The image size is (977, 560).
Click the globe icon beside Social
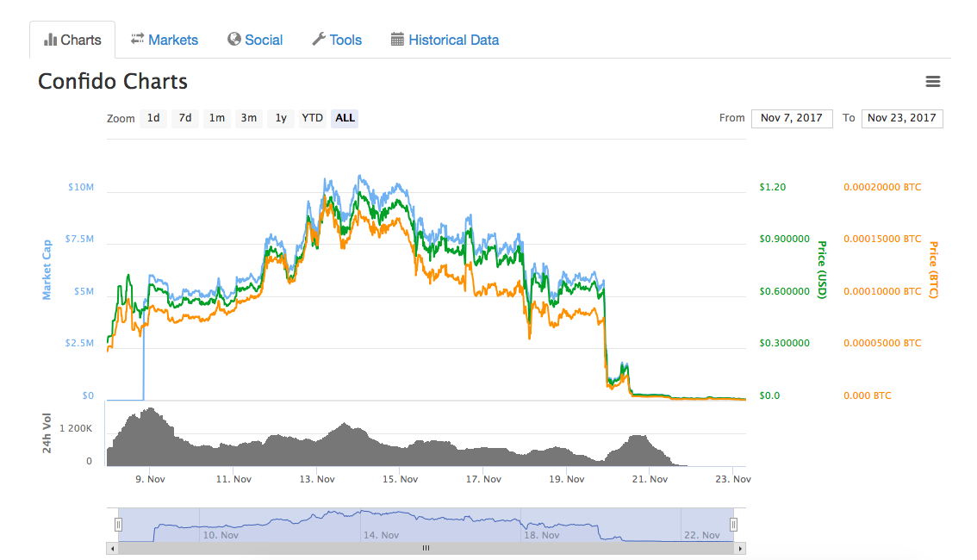(x=234, y=40)
